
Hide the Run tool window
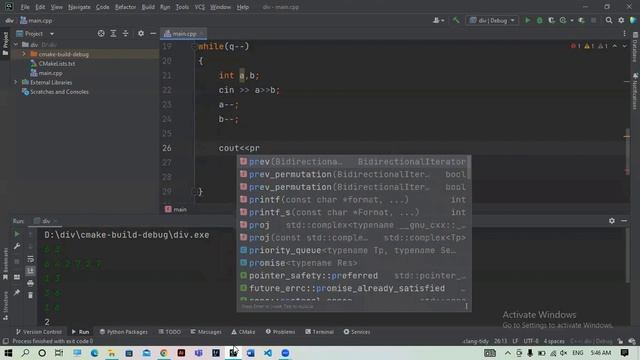pos(624,221)
